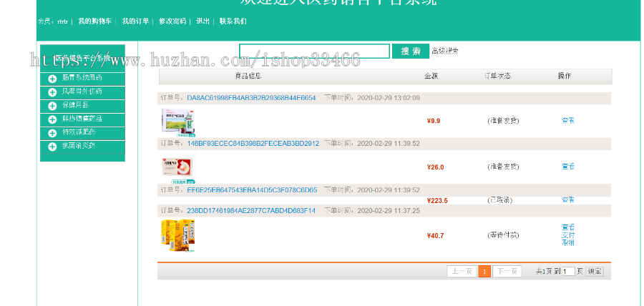Pay (支付) for the ¥40.7 order
The height and width of the screenshot is (306, 644).
point(568,235)
